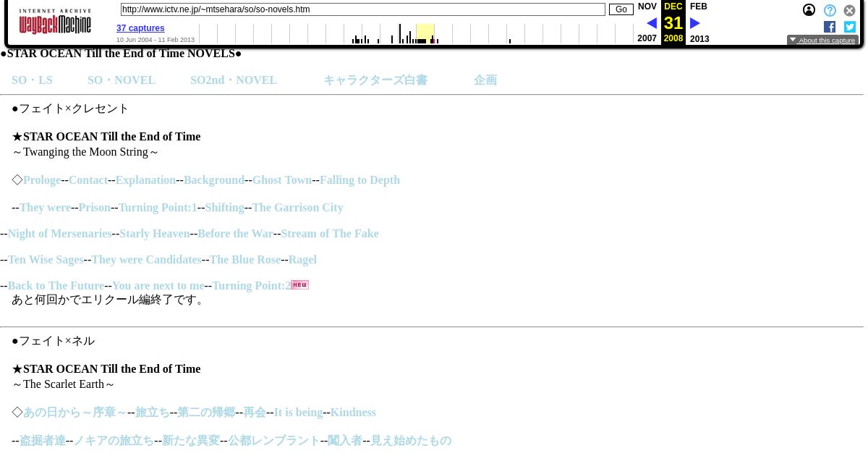
Task: Open the 企画 tab
Action: [x=485, y=80]
